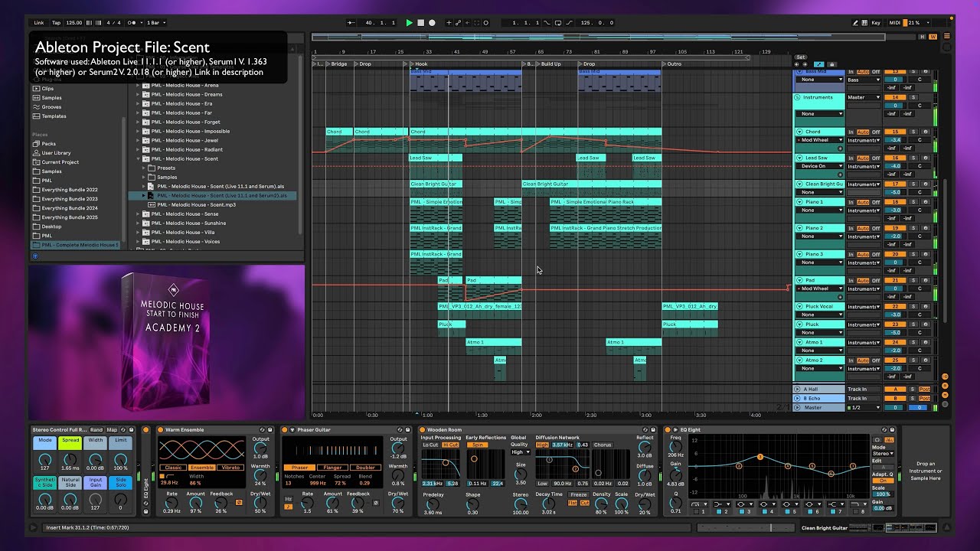Open Master output 1/2 dropdown
This screenshot has height=551, width=980.
pyautogui.click(x=864, y=407)
